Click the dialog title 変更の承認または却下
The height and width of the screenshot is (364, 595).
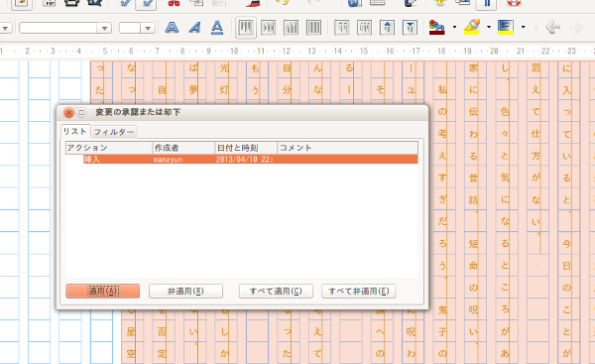coord(138,112)
